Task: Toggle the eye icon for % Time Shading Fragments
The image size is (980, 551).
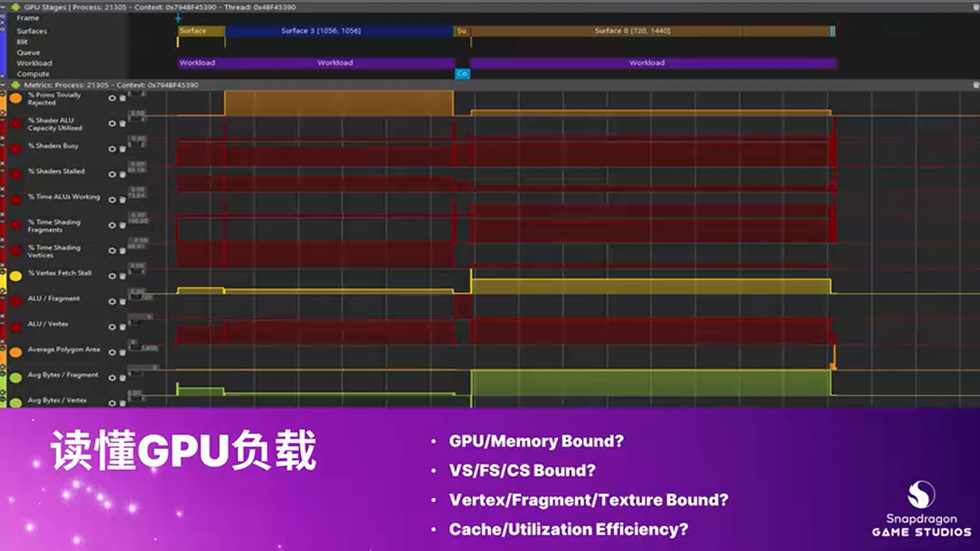Action: 112,225
